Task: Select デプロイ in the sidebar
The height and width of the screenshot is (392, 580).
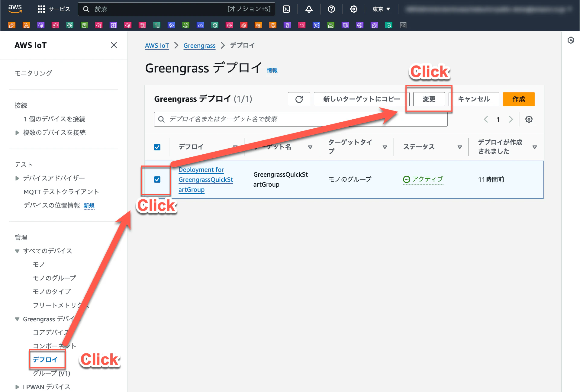Action: (45, 360)
